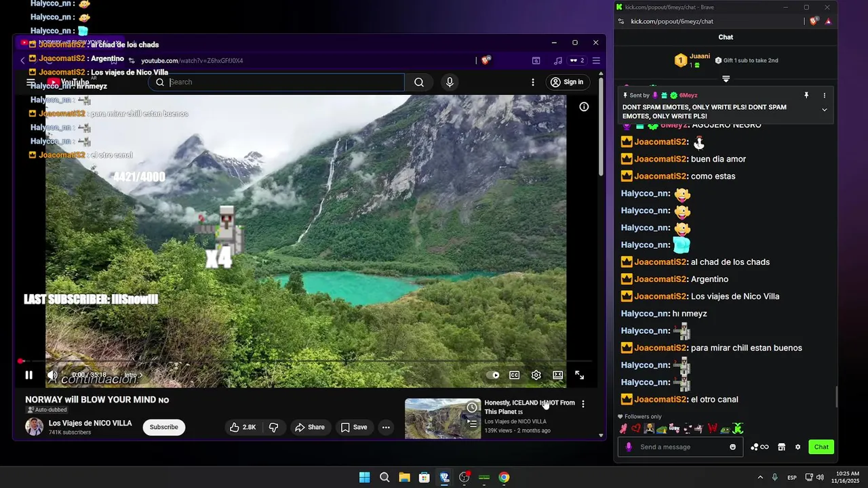Click the purple microphone in chat input
This screenshot has width=868, height=488.
point(629,447)
